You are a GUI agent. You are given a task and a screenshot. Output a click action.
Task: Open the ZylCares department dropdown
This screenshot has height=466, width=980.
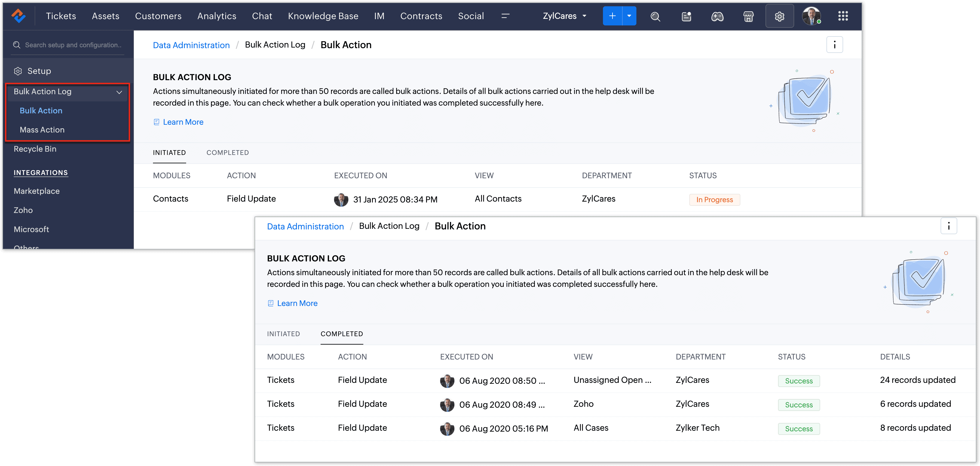pyautogui.click(x=565, y=16)
